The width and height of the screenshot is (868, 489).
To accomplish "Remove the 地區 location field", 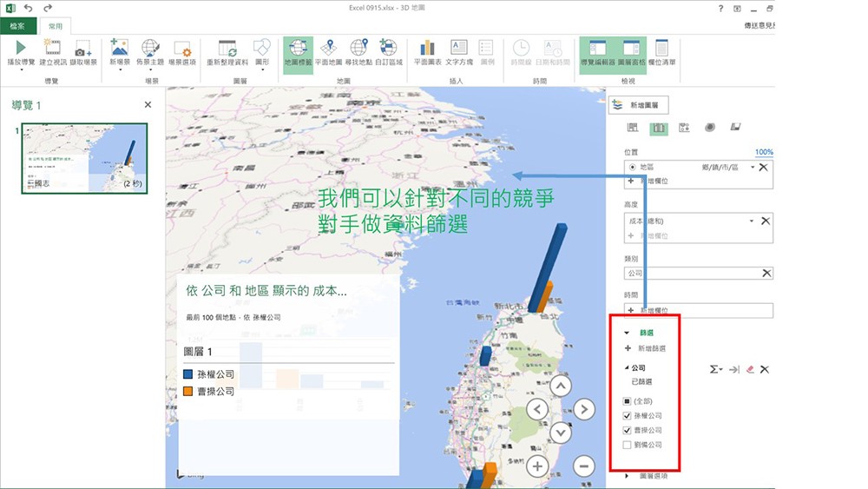I will pos(763,168).
